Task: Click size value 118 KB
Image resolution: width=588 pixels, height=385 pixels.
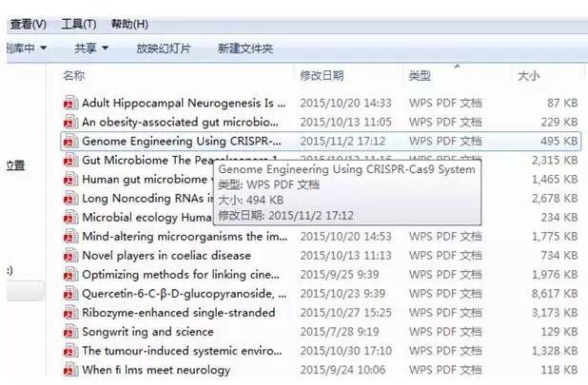Action: point(559,370)
